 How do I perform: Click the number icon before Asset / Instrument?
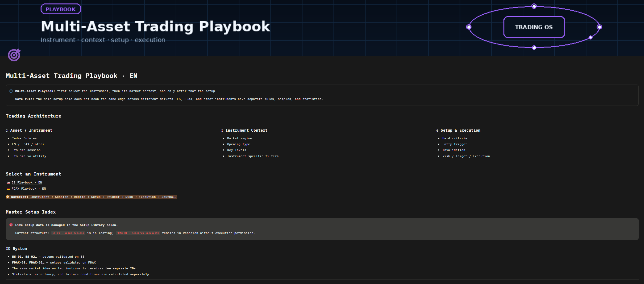coord(7,131)
